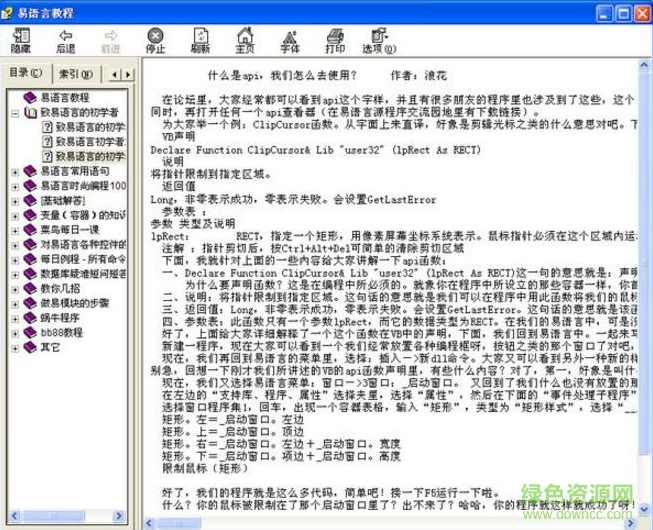Image resolution: width=653 pixels, height=530 pixels.
Task: Click the book icon beside 蜗牛程序
Action: point(30,318)
